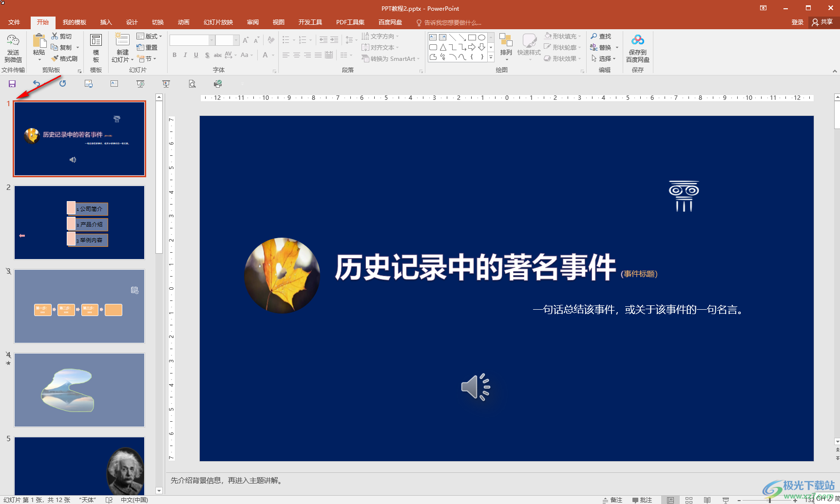The height and width of the screenshot is (504, 840).
Task: Start slideshow from status bar icon
Action: tap(725, 500)
